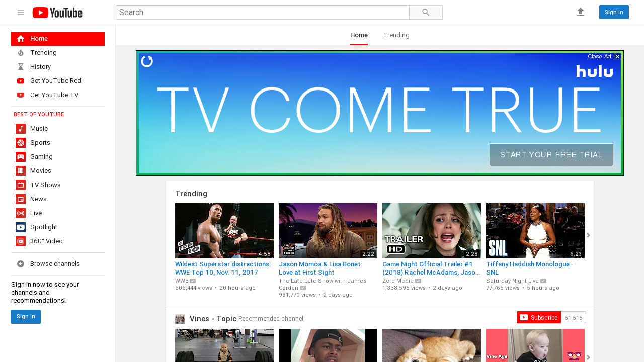Click the search magnifier button
Viewport: 644px width, 362px height.
(x=426, y=13)
